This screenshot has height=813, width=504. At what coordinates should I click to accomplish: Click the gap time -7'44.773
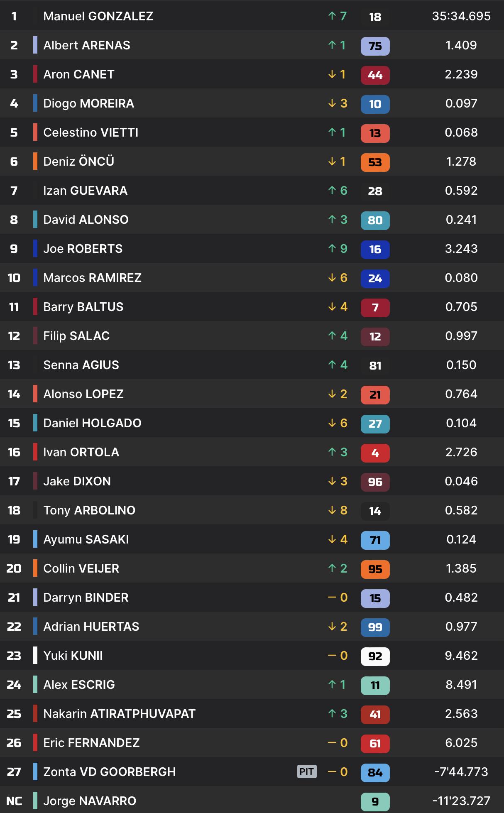pos(461,772)
